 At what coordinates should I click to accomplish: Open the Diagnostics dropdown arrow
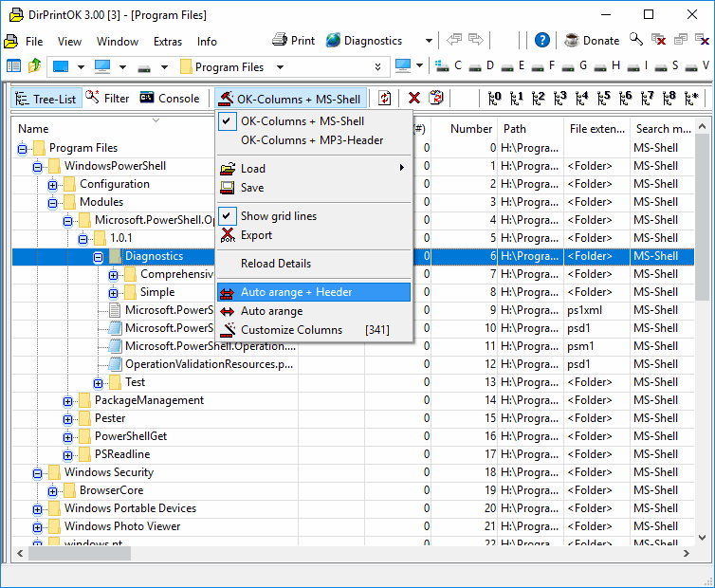[429, 41]
